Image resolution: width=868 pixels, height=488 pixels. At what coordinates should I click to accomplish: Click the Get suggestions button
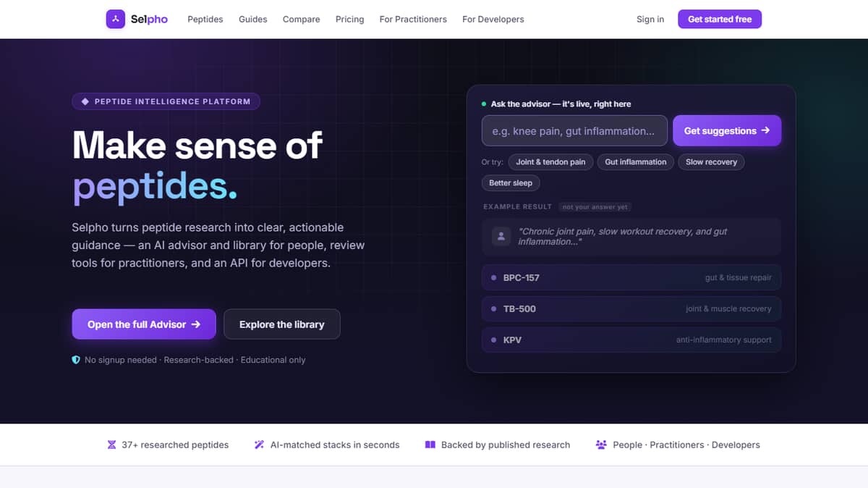[x=727, y=131]
